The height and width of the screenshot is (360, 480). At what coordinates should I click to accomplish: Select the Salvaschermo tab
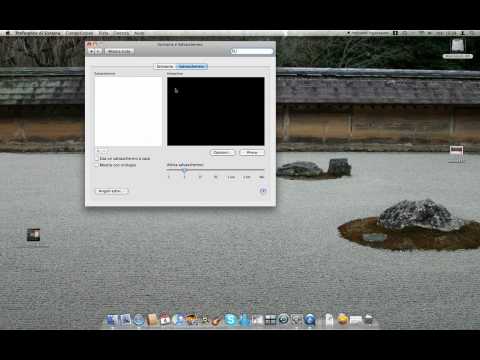tap(192, 67)
